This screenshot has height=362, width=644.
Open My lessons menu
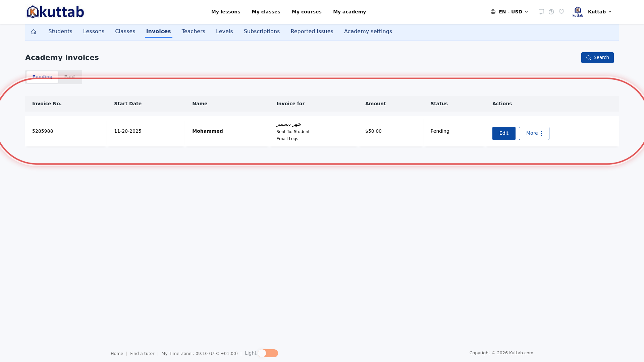pyautogui.click(x=226, y=12)
